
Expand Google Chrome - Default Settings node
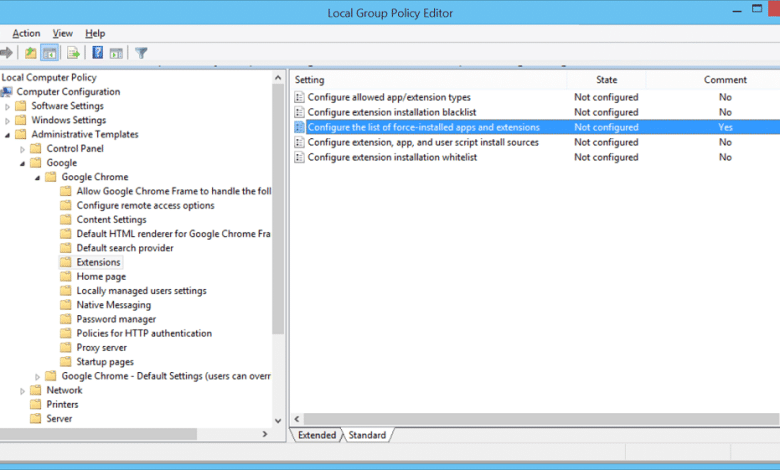pos(37,376)
